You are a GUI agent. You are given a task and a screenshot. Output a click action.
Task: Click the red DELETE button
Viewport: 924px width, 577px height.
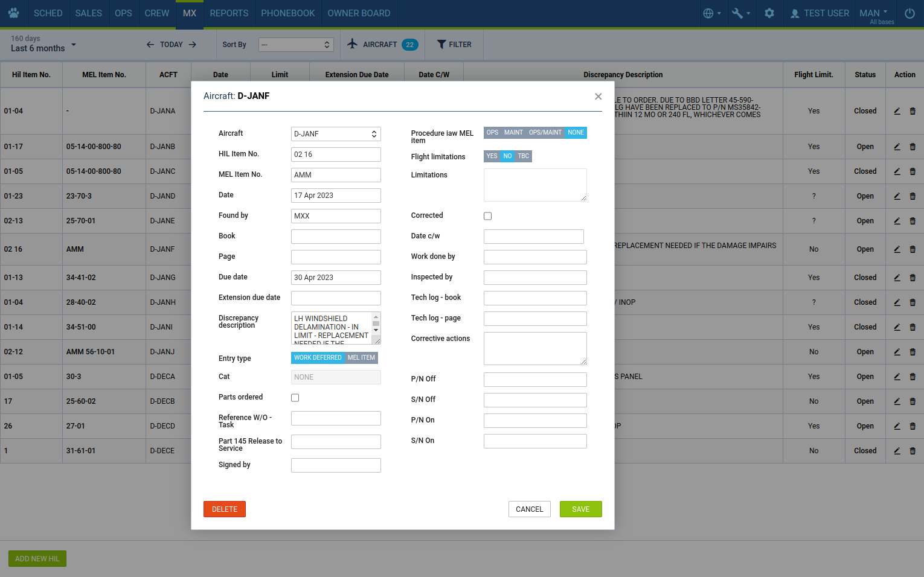point(224,509)
